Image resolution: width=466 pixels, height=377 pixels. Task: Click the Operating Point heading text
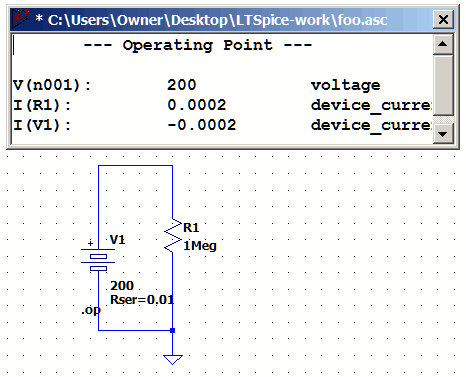pos(198,46)
